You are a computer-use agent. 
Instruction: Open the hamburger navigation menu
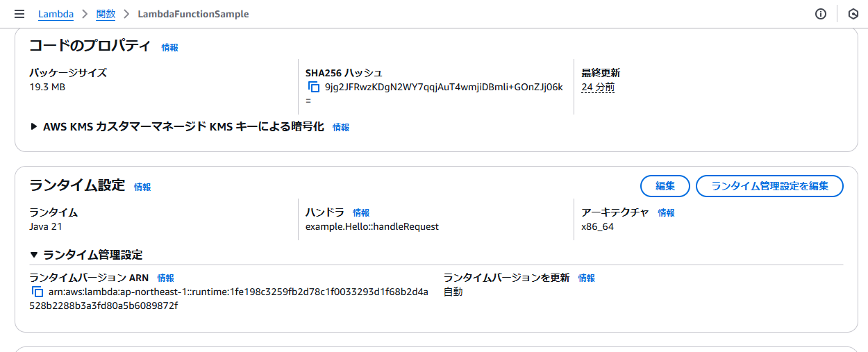[x=19, y=14]
